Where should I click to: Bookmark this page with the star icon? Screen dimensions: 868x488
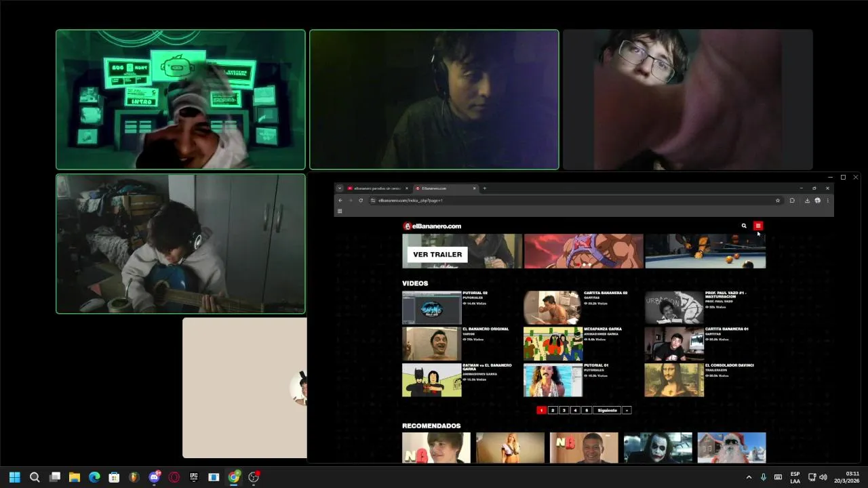(778, 201)
